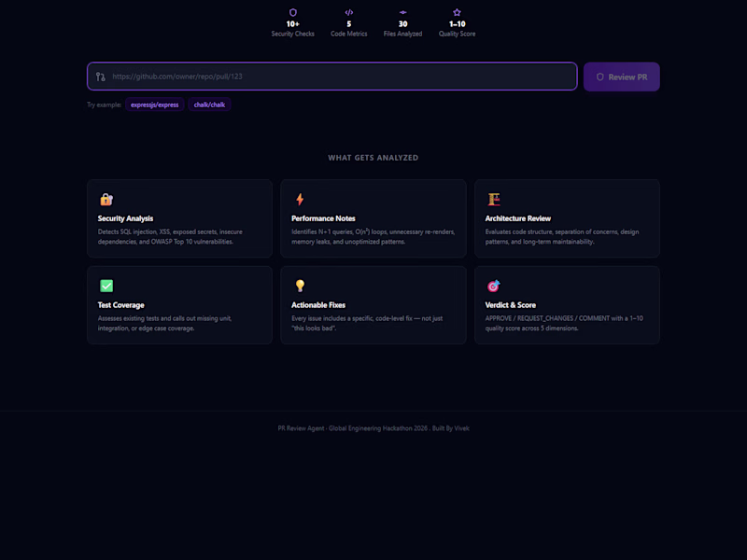This screenshot has width=747, height=560.
Task: Open the Security Analysis card
Action: point(179,217)
